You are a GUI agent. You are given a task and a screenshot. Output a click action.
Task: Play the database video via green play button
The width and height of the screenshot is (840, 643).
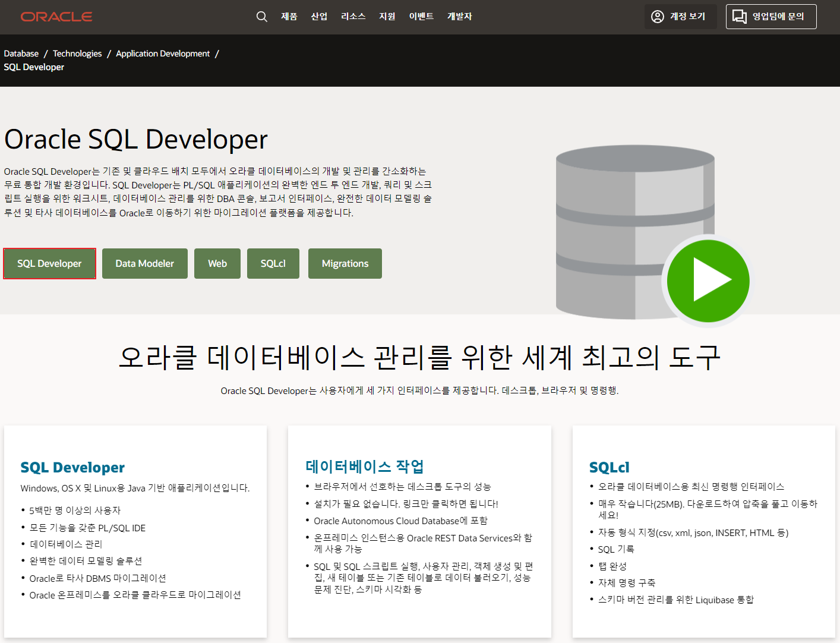click(708, 280)
